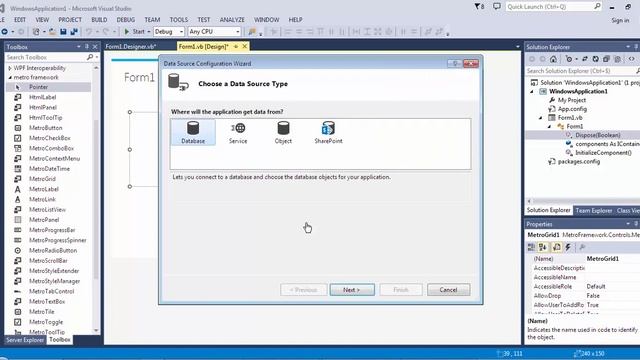The height and width of the screenshot is (360, 640).
Task: Click the Save toolbar icon
Action: [63, 31]
